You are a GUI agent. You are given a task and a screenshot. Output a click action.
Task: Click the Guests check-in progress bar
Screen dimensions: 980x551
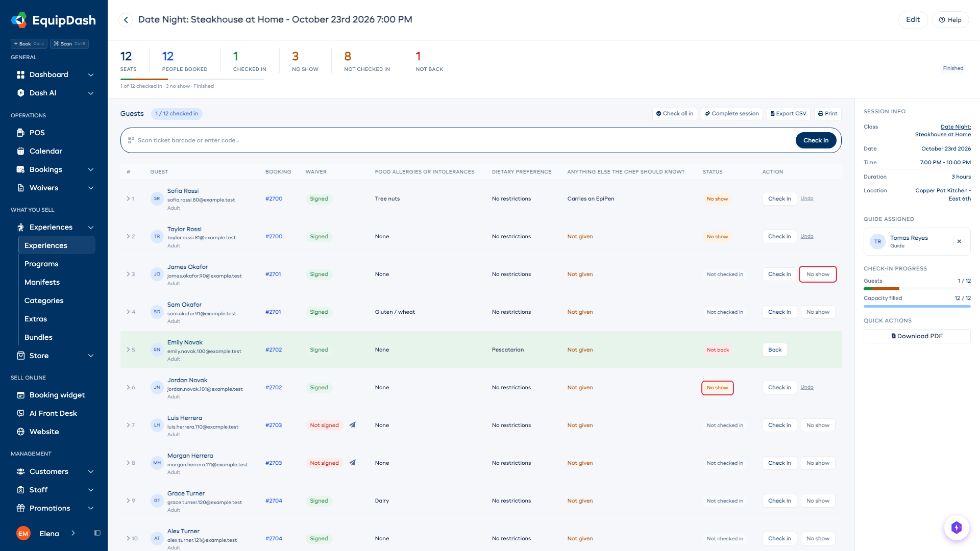[x=917, y=289]
